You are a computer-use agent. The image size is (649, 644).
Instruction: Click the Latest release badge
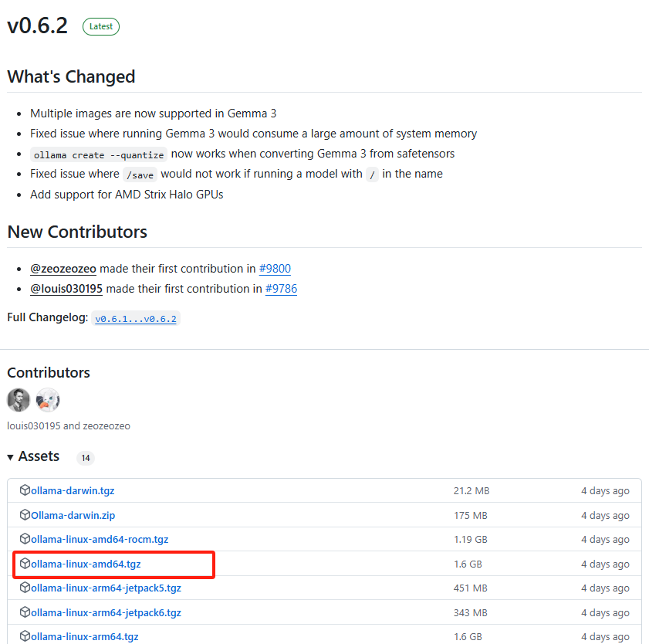click(x=101, y=26)
